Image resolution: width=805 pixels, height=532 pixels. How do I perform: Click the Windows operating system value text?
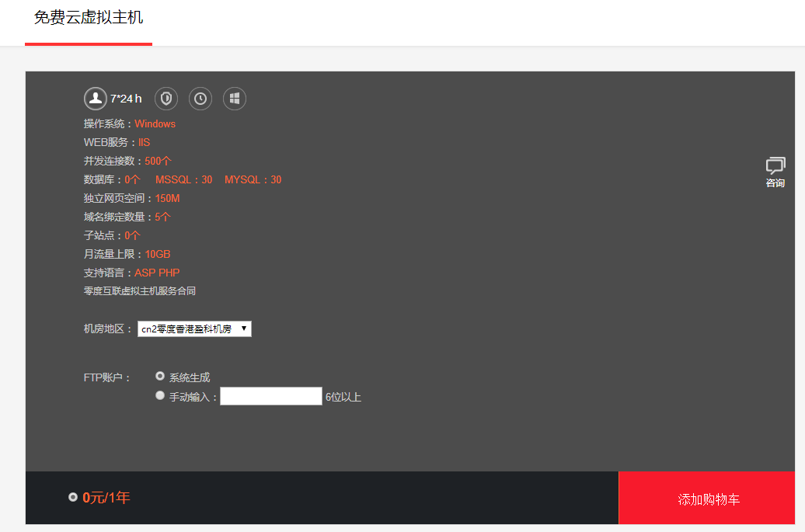click(155, 123)
